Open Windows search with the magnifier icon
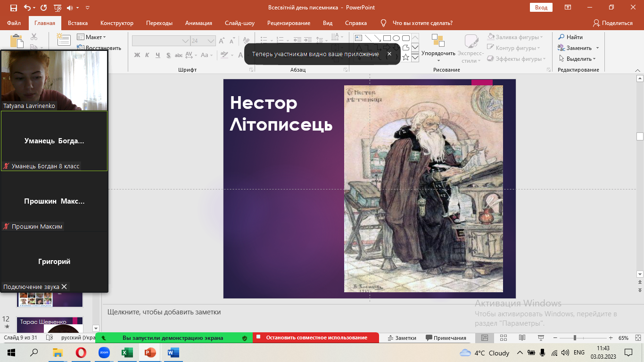This screenshot has width=644, height=362. tap(34, 353)
